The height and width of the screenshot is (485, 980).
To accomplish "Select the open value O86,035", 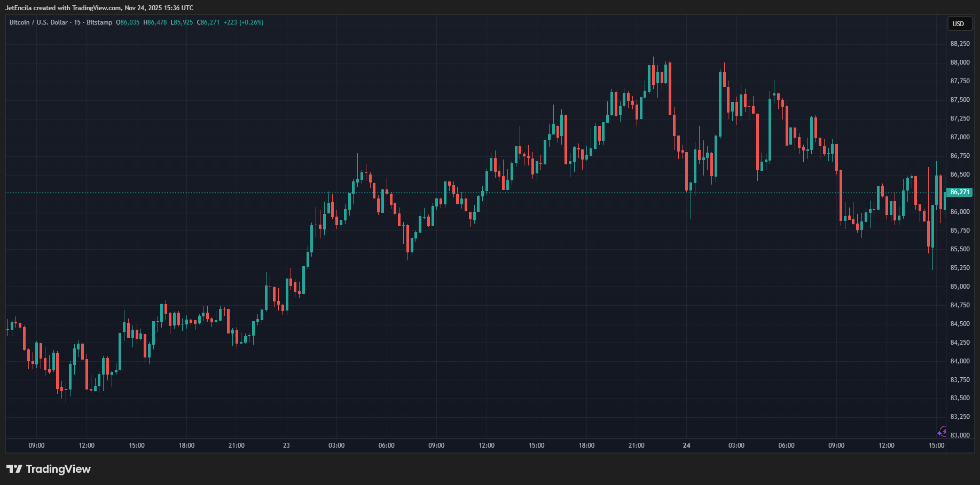I will [128, 22].
